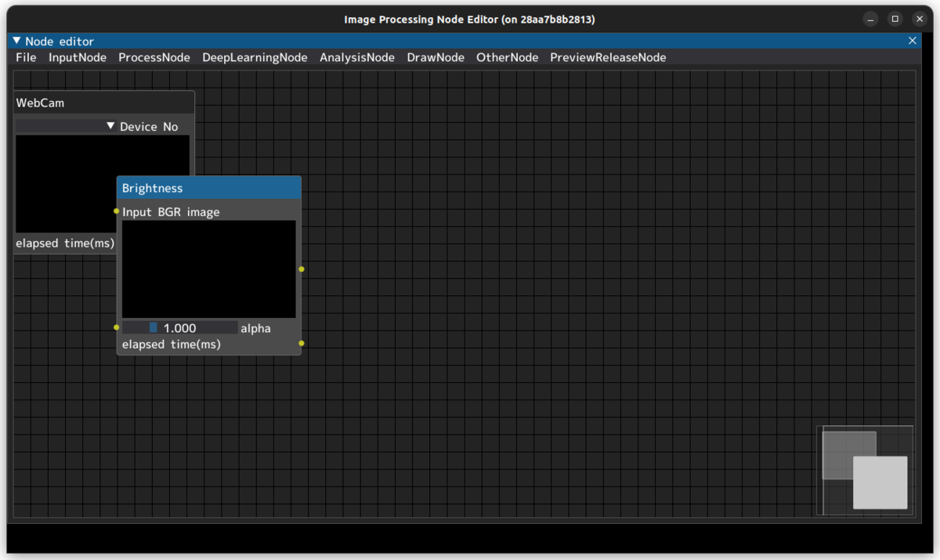Click the elapsed time pin on WebCam node
Screen dimensions: 940x560
(194, 243)
